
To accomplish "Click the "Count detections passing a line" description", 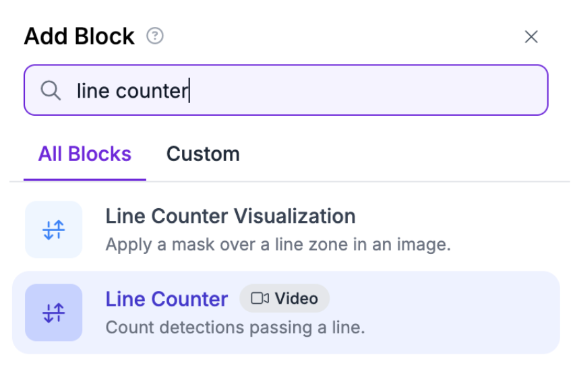I will click(x=235, y=328).
